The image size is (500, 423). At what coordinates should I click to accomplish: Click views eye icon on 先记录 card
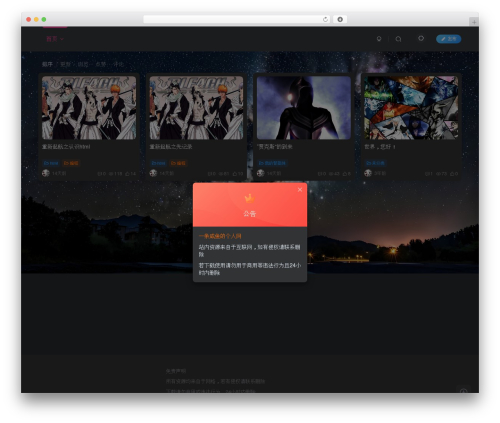[x=220, y=174]
